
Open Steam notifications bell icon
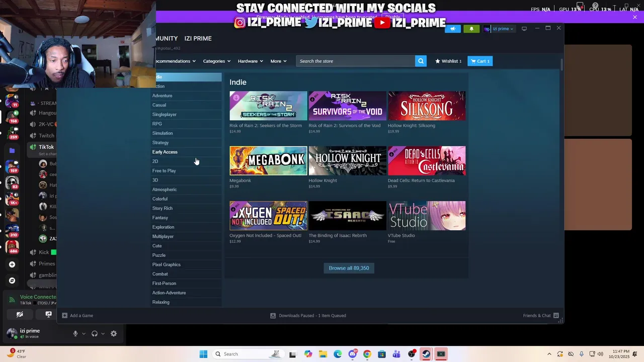click(x=471, y=29)
